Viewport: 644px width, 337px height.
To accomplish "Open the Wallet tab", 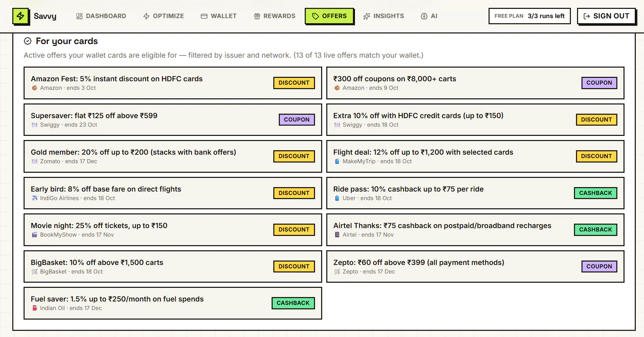I will 219,16.
